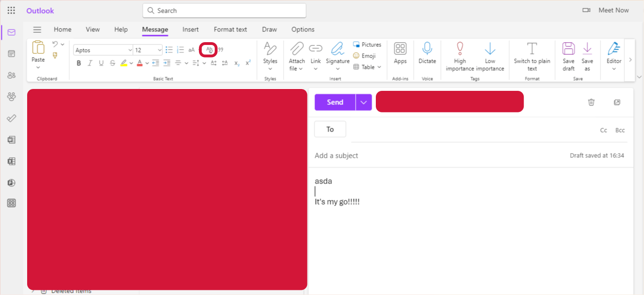
Task: Pop out the message to a new window
Action: [617, 102]
